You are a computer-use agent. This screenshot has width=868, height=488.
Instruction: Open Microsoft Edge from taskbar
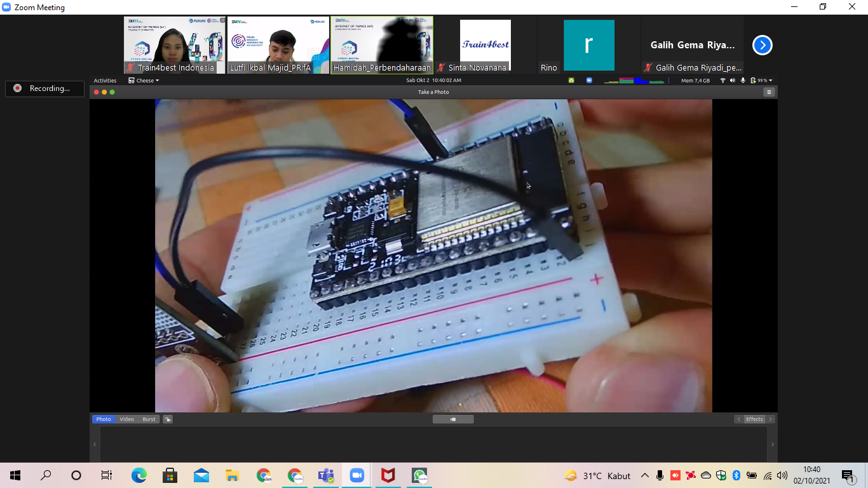point(139,475)
